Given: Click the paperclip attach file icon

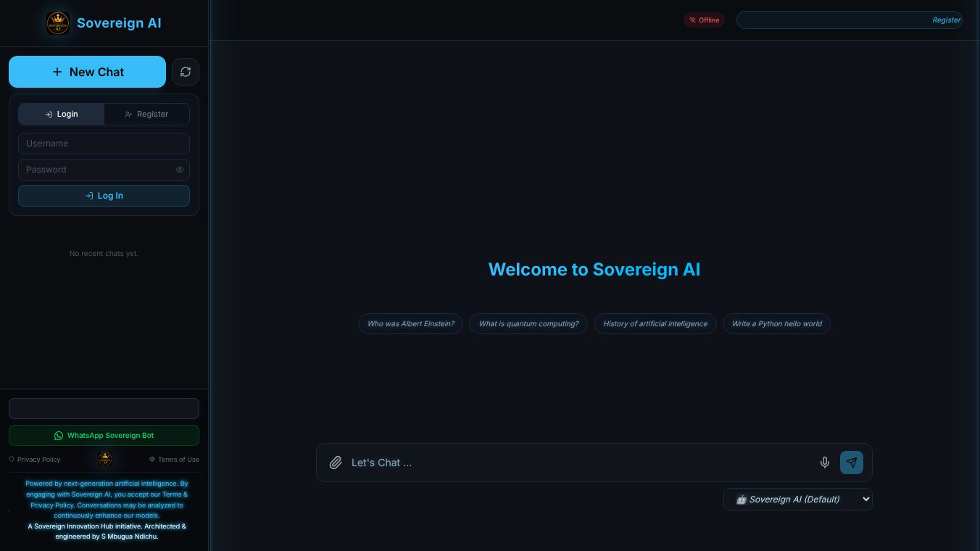Looking at the screenshot, I should pos(336,463).
